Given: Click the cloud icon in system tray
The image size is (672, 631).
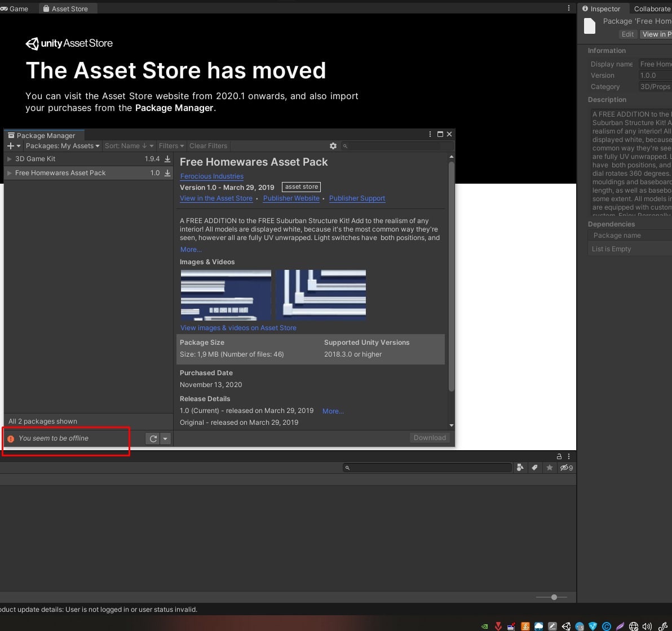Looking at the screenshot, I should (539, 626).
